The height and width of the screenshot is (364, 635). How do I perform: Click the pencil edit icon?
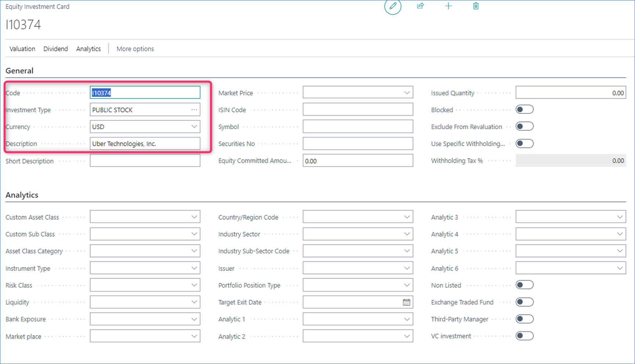pos(393,6)
